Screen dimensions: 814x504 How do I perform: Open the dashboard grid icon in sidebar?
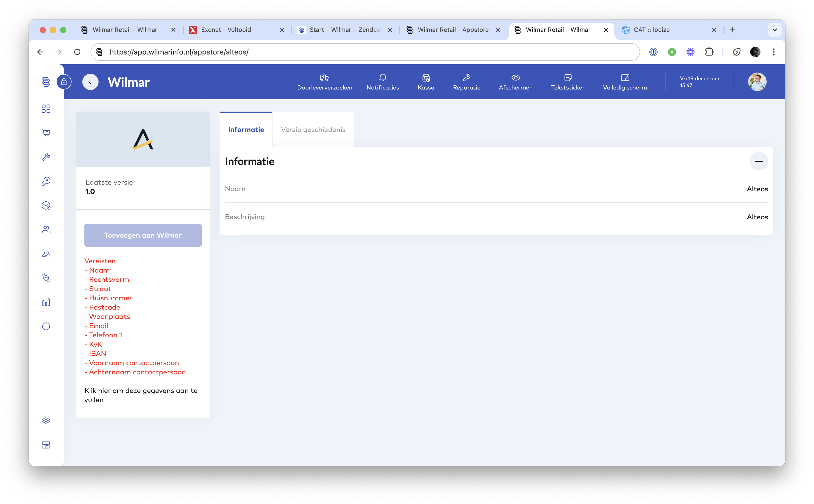46,109
